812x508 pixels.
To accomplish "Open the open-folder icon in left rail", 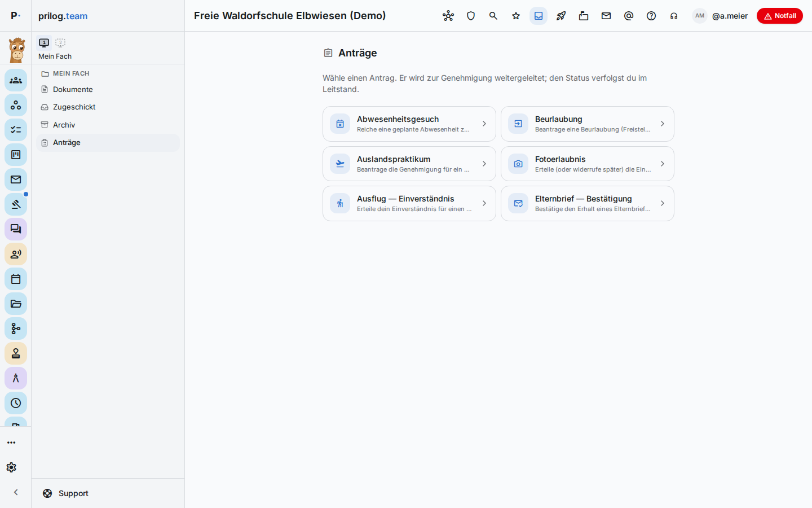I will 16,304.
